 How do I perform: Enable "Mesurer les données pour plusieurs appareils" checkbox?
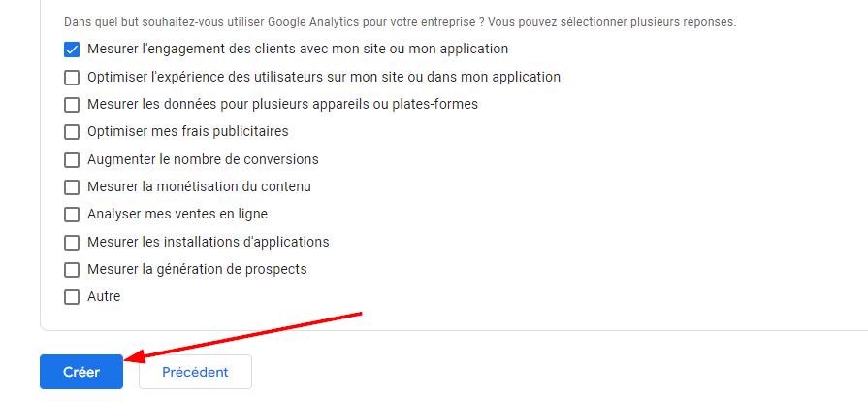[72, 104]
